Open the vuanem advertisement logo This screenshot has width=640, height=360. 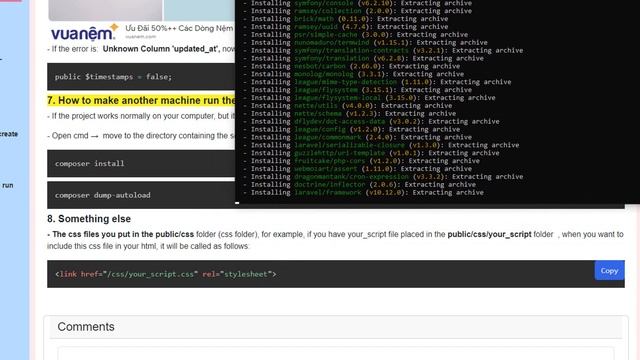pos(84,33)
